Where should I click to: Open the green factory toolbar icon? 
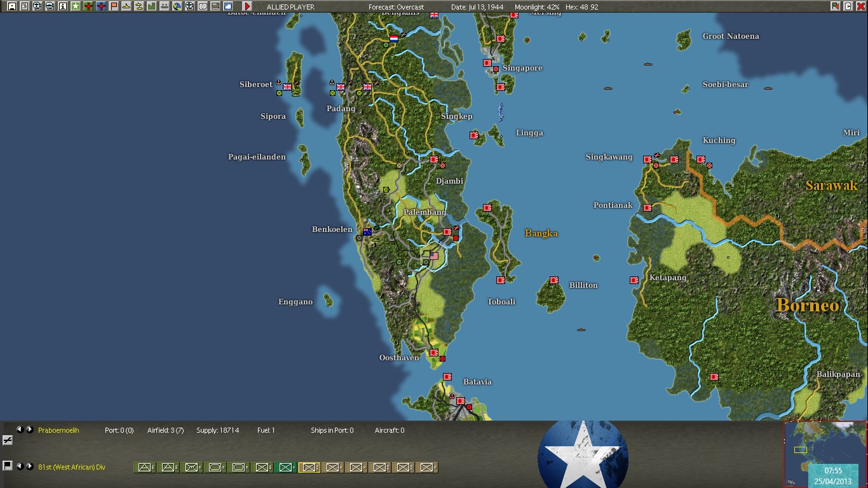pos(152,6)
